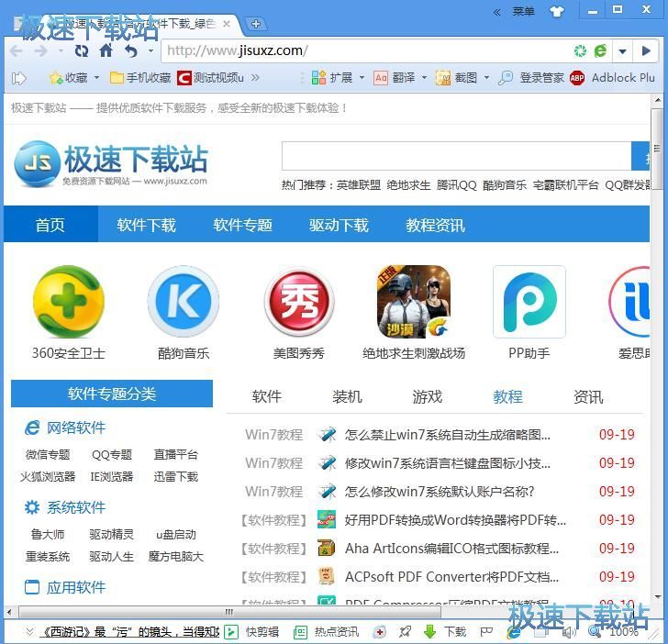
Task: Go to the browser home page icon
Action: click(106, 50)
